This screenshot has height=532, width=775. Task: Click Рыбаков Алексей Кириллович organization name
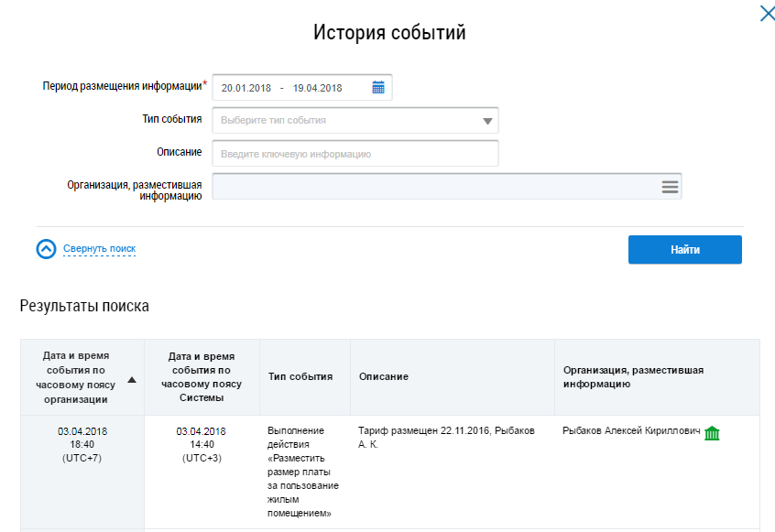click(x=630, y=431)
